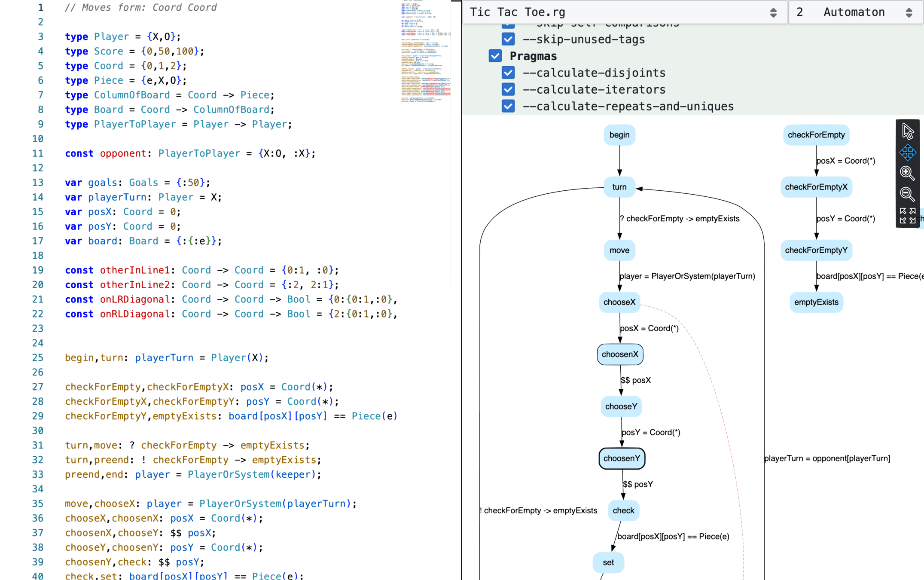Click the 'choosenY' graph node
Viewport: 924px width, 580px height.
click(622, 458)
